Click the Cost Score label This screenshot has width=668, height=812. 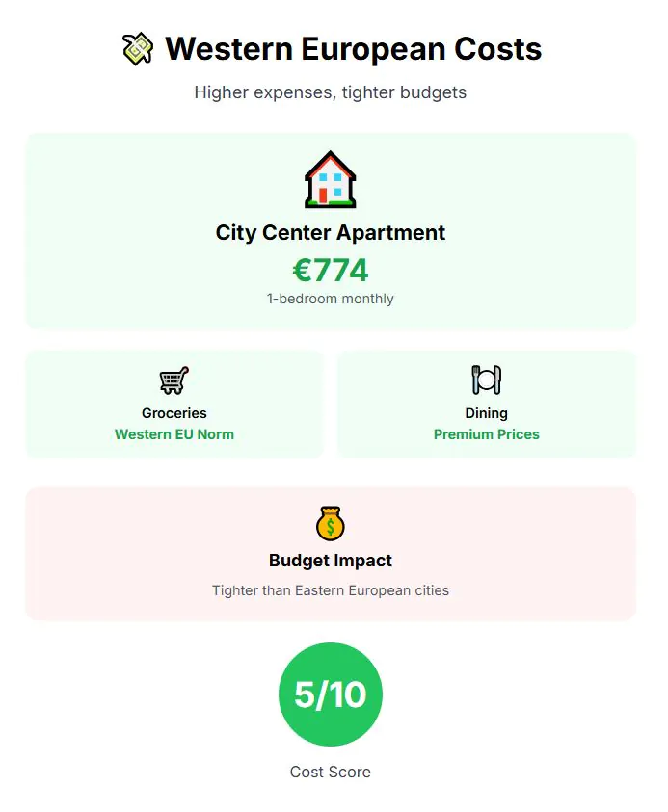[x=331, y=772]
